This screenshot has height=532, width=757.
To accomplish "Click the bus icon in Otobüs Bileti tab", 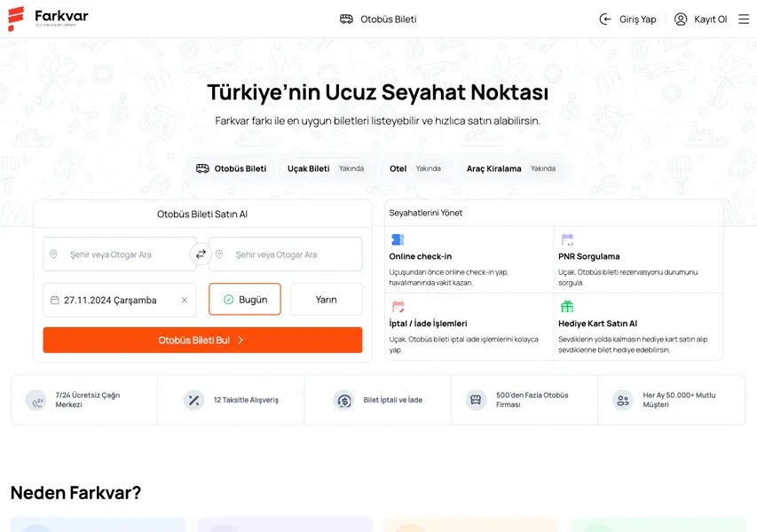I will pyautogui.click(x=202, y=168).
